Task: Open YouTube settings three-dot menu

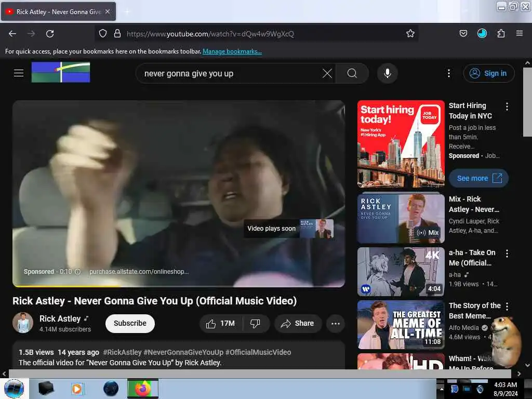Action: coord(448,73)
